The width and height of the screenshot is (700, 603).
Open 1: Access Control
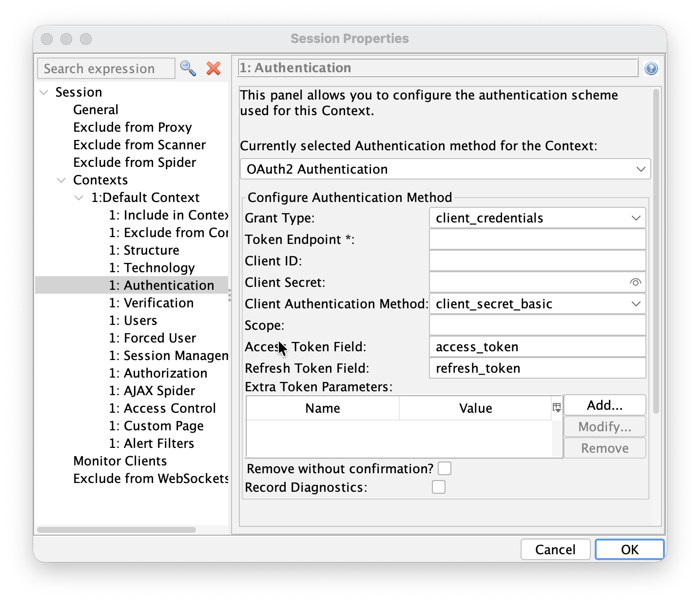point(162,408)
